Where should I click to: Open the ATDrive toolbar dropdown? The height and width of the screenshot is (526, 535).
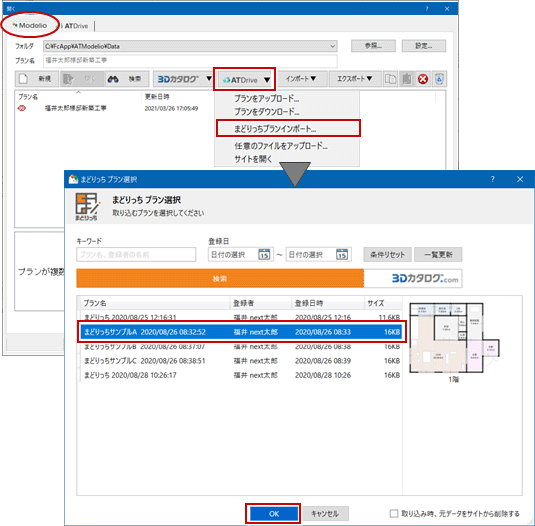pos(245,80)
